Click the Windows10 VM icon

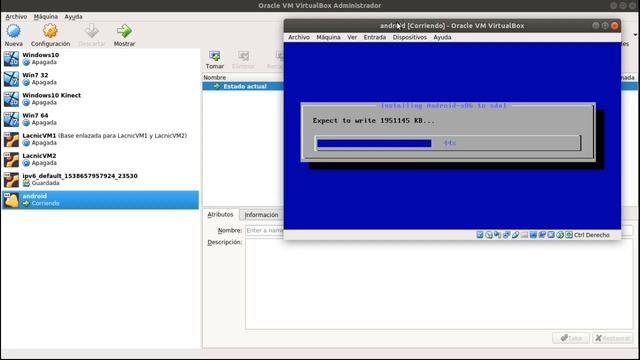11,59
